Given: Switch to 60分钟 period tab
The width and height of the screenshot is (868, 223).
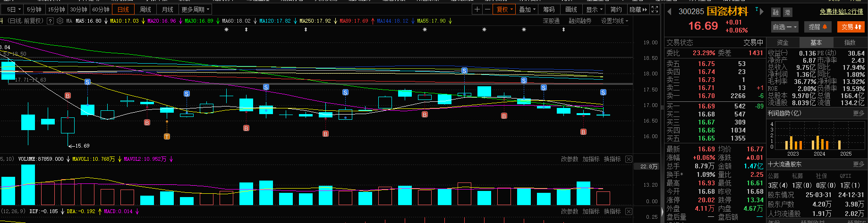Looking at the screenshot, I should pos(101,9).
